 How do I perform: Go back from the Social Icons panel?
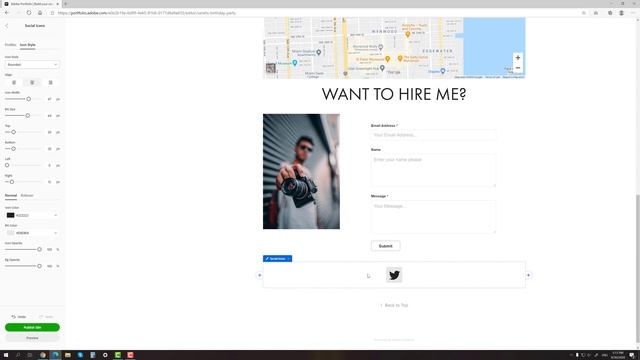(7, 26)
